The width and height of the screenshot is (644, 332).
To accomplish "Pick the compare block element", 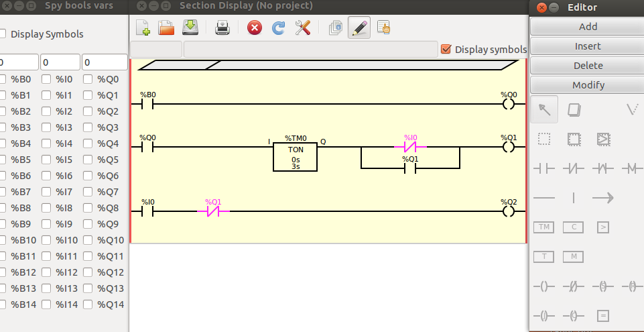I will point(603,227).
